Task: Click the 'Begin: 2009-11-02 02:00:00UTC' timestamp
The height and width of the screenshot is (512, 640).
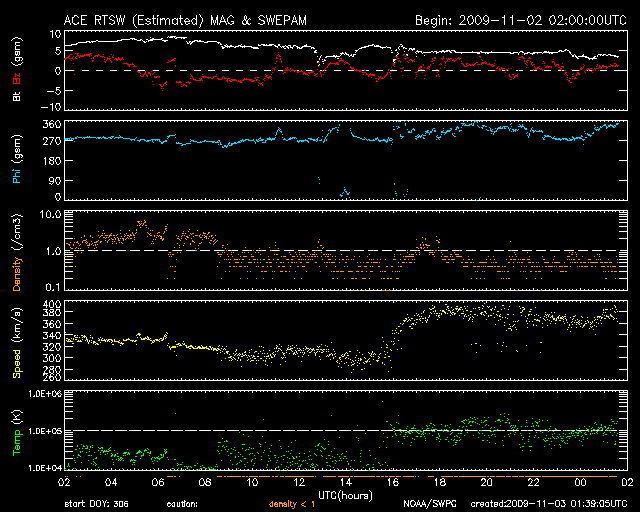Action: (x=521, y=20)
